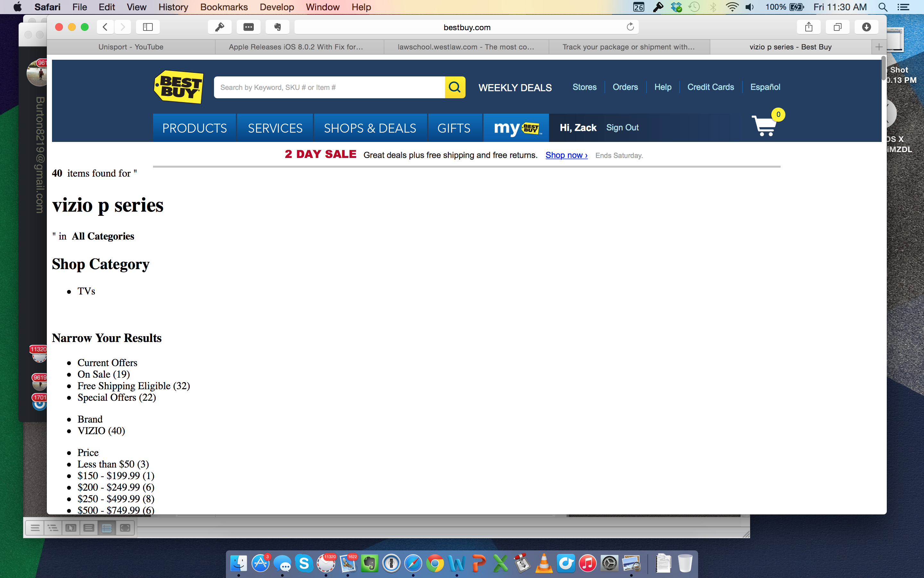Viewport: 924px width, 578px height.
Task: Add a new Safari tab with plus
Action: click(879, 47)
